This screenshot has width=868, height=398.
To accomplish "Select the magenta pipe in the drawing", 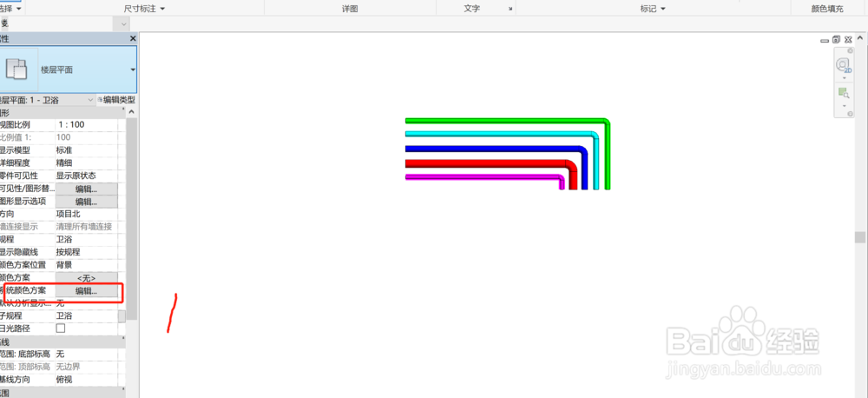I will coord(482,177).
